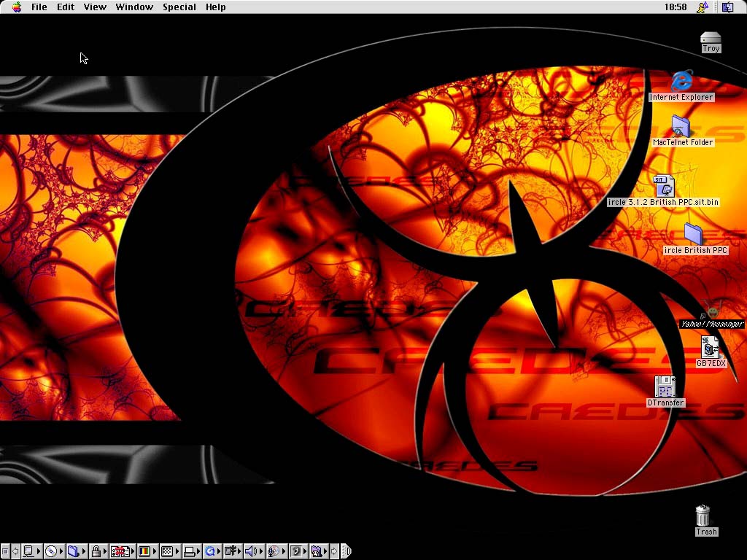The image size is (747, 560).
Task: Open the Troy hard disk icon
Action: [x=711, y=42]
